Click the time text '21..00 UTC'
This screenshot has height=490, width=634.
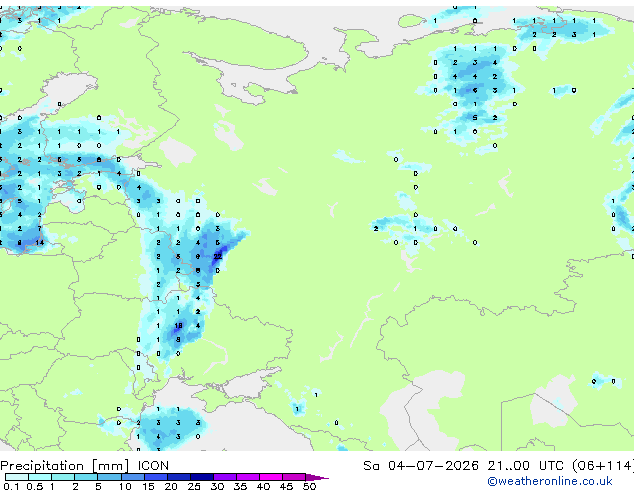tap(525, 466)
